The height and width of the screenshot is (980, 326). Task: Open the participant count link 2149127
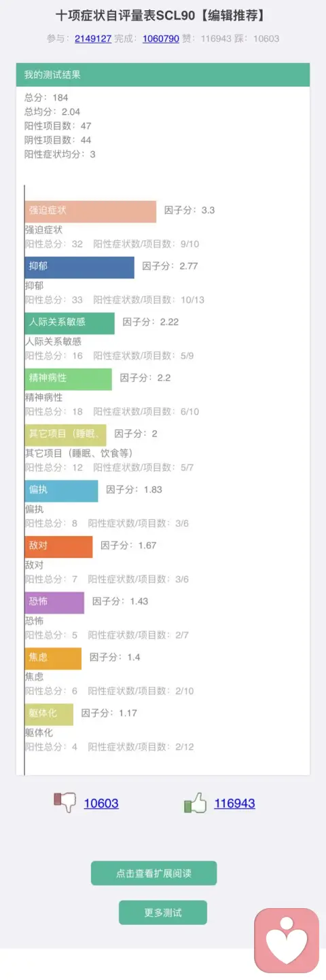pyautogui.click(x=93, y=39)
